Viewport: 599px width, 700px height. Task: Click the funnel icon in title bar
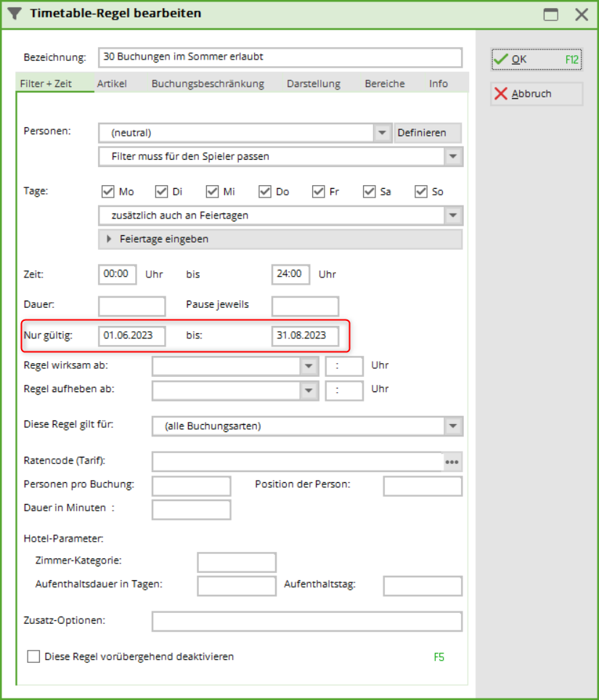tap(15, 14)
